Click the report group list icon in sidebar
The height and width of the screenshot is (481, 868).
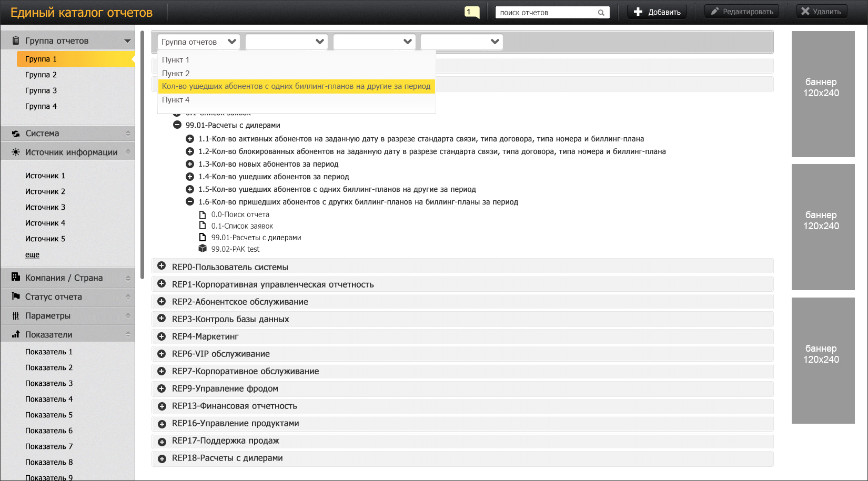(x=16, y=40)
